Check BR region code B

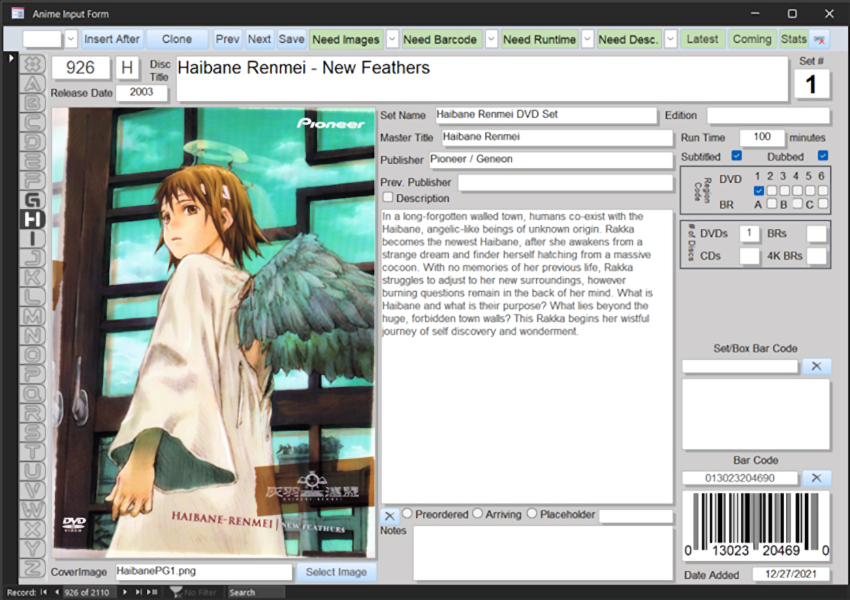[x=797, y=204]
